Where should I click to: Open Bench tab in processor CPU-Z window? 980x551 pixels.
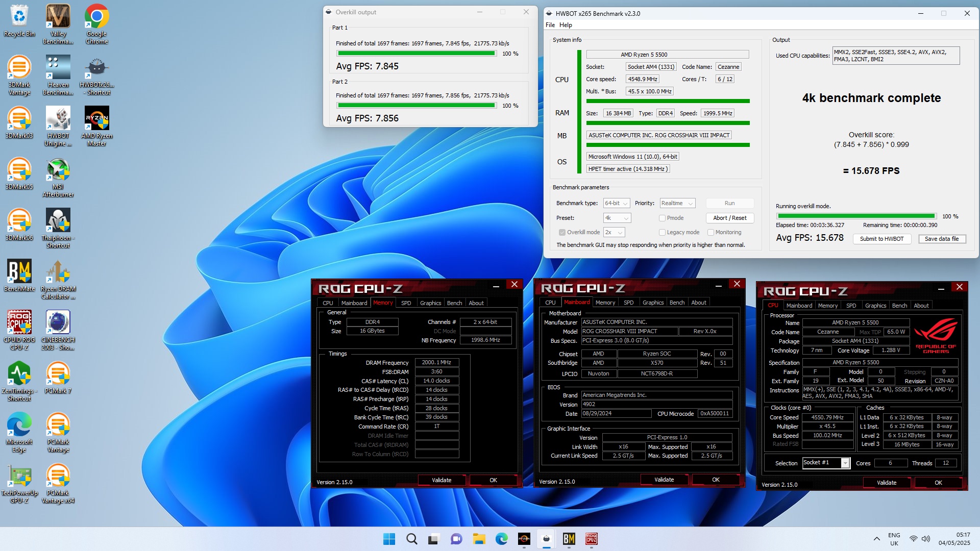pyautogui.click(x=899, y=306)
